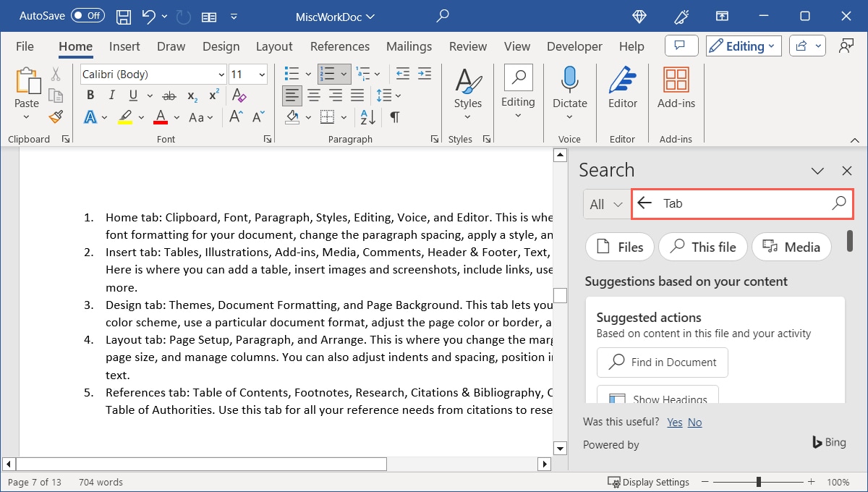
Task: Open the Editing mode dropdown
Action: coord(743,46)
